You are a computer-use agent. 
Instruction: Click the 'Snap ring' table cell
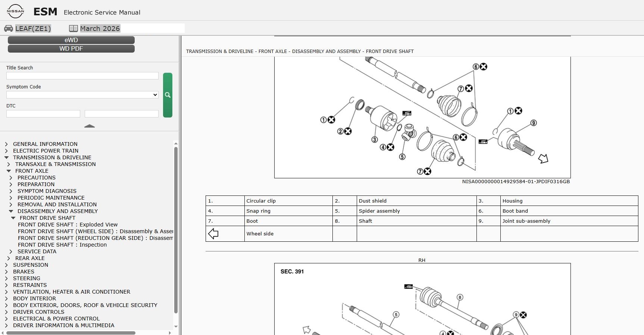(x=288, y=211)
